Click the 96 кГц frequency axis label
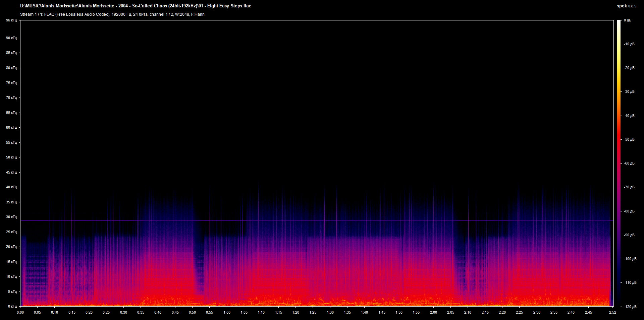Image resolution: width=644 pixels, height=320 pixels. pos(11,20)
